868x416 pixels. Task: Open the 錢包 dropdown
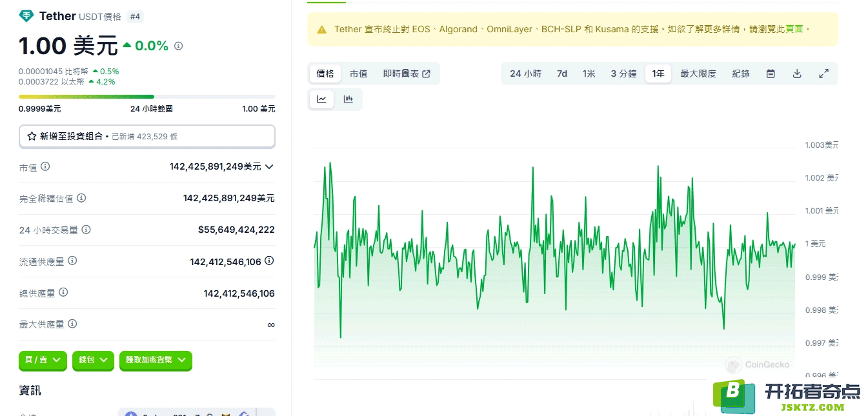93,360
